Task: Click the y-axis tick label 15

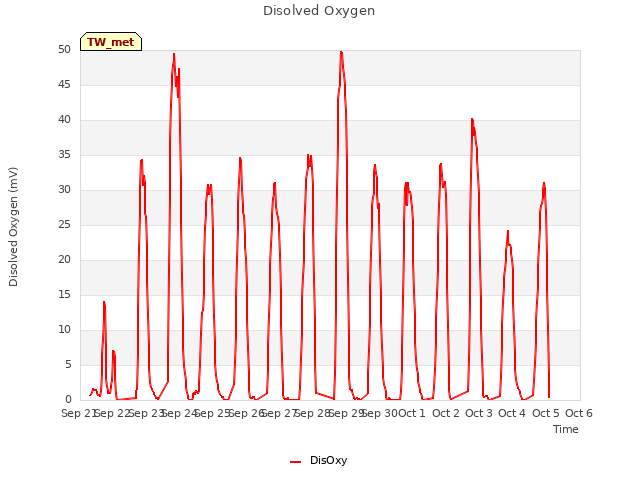Action: pyautogui.click(x=64, y=294)
